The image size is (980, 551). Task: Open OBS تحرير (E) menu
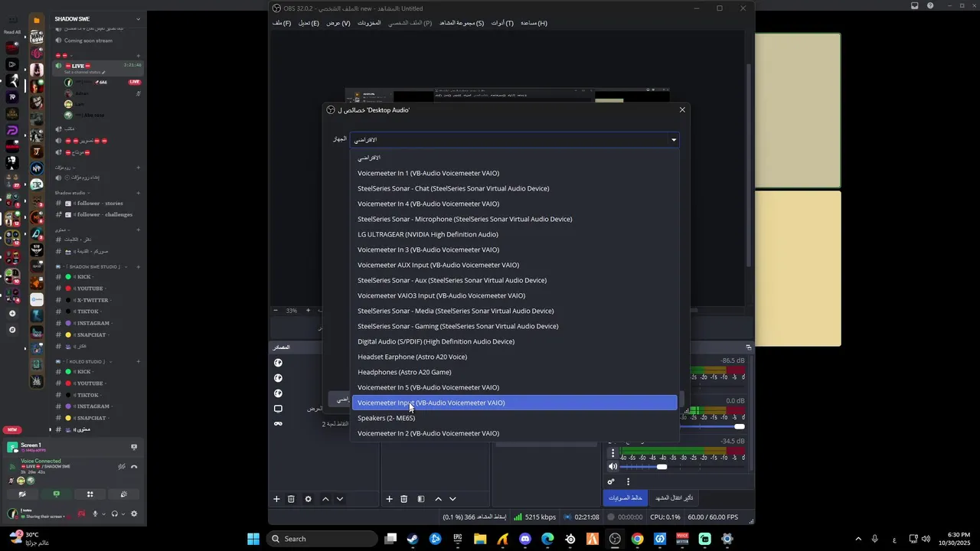coord(309,23)
